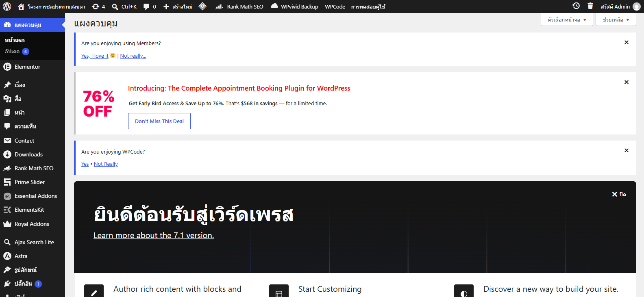The width and height of the screenshot is (644, 297).
Task: Dismiss the Members enjoyment notice
Action: click(627, 42)
